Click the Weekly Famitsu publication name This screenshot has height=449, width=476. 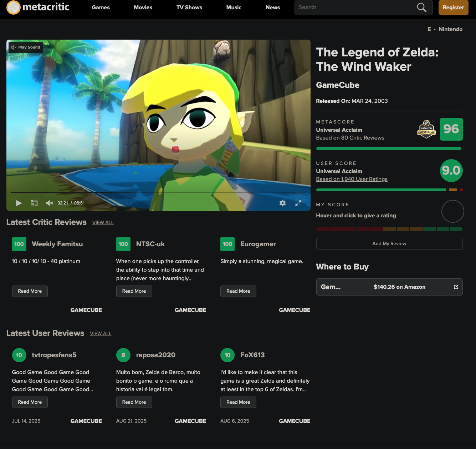tap(57, 244)
